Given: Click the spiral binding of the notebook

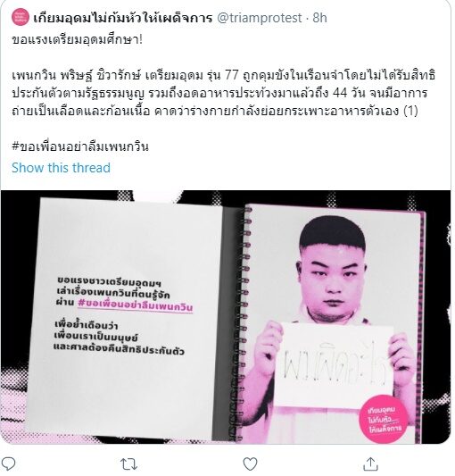Looking at the screenshot, I should tap(247, 323).
